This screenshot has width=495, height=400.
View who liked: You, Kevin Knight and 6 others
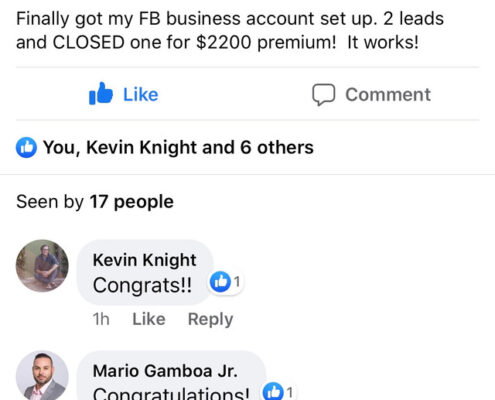click(178, 147)
